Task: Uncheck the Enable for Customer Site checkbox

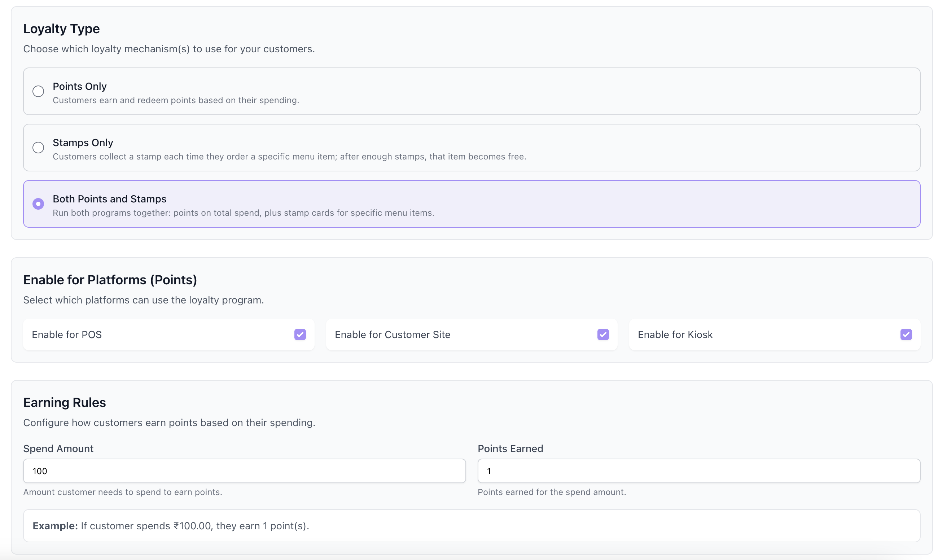Action: coord(603,334)
